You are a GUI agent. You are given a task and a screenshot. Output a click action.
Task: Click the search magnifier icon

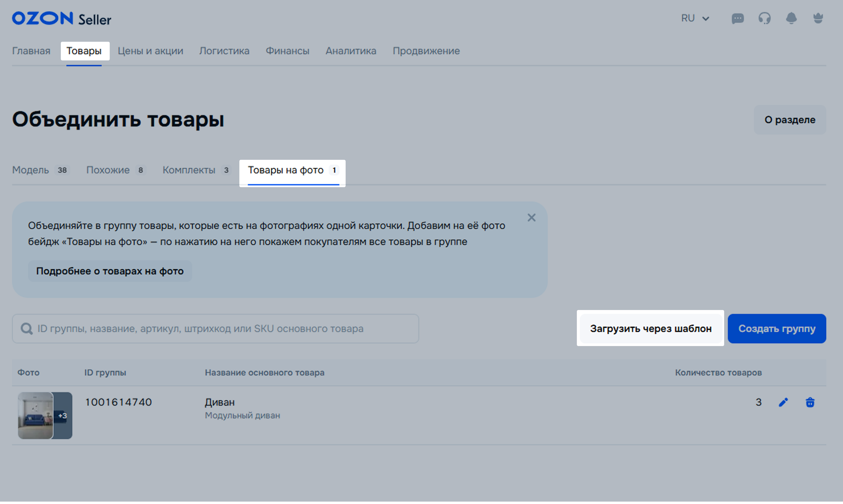coord(26,329)
